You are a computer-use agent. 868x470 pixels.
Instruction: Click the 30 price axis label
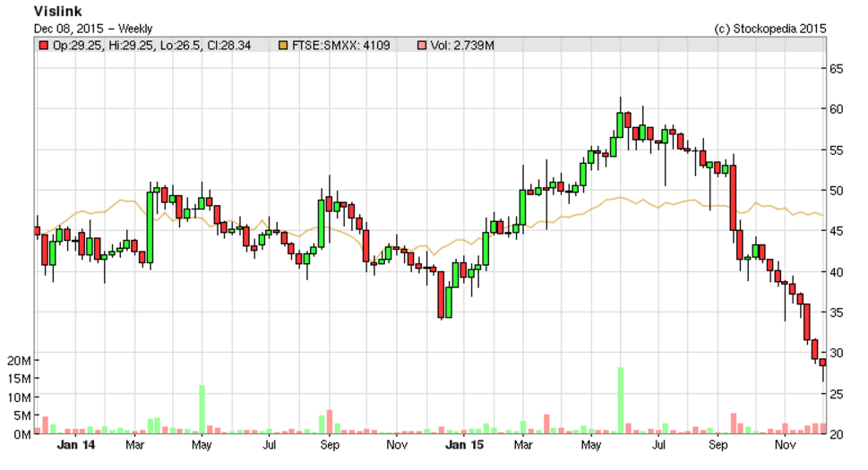(836, 353)
